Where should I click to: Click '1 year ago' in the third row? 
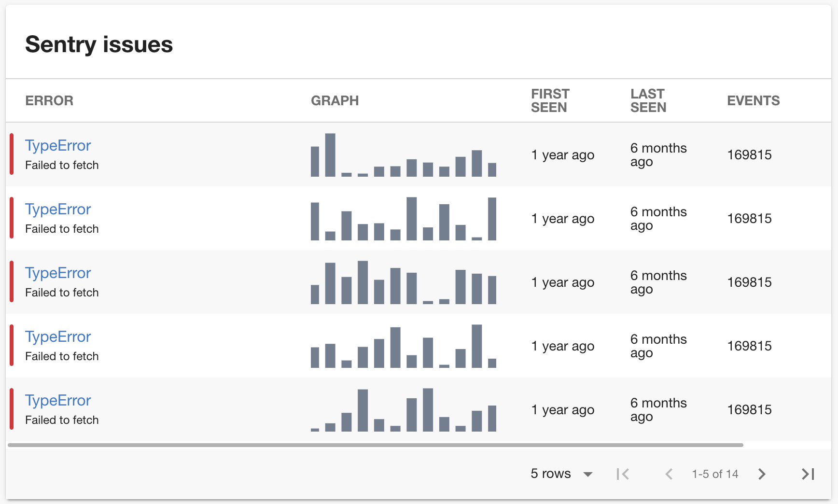tap(563, 282)
